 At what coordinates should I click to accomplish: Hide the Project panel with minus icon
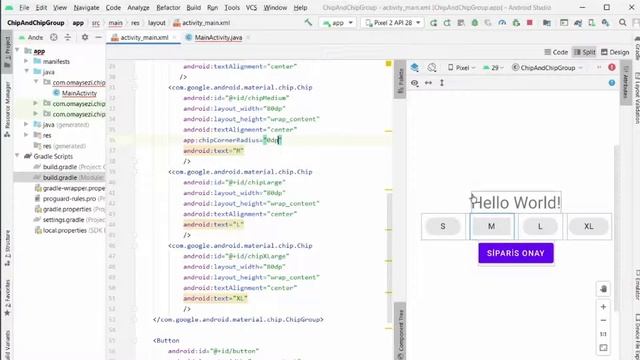point(98,38)
